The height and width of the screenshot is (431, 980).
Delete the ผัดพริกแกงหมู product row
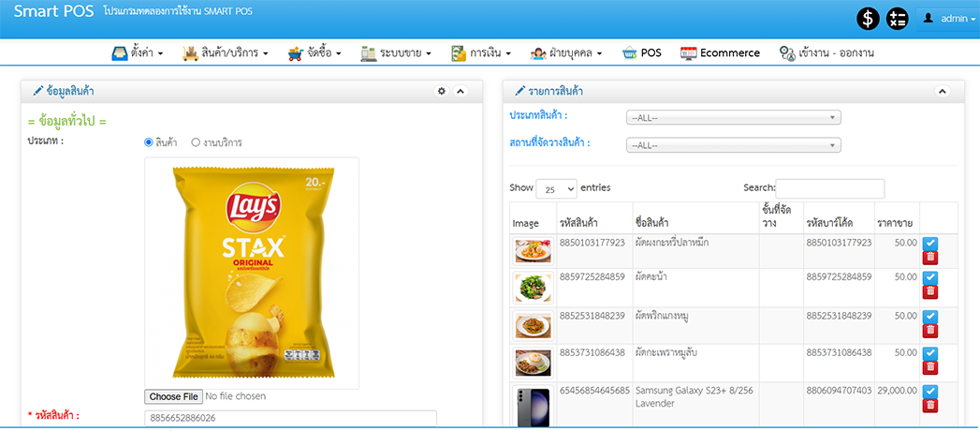point(930,331)
